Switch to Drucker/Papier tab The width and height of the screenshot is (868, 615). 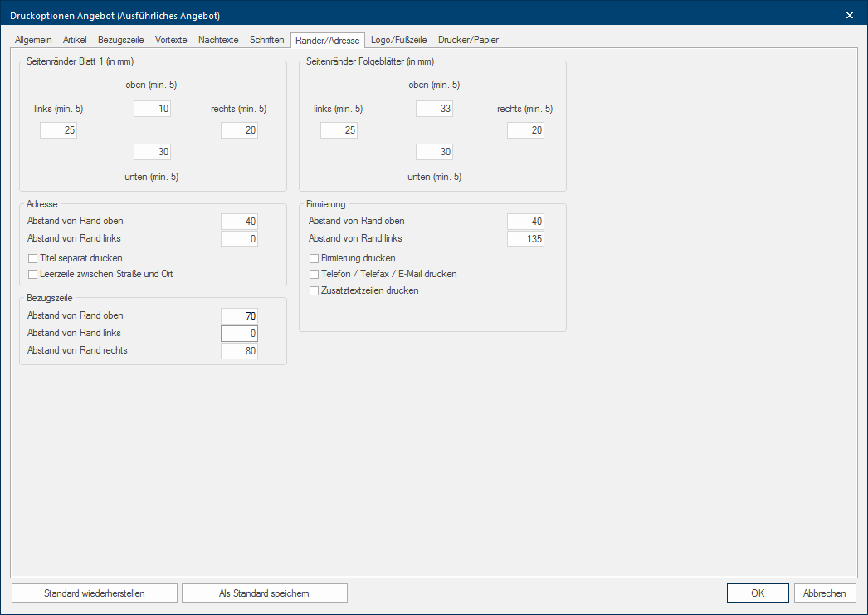pos(468,40)
